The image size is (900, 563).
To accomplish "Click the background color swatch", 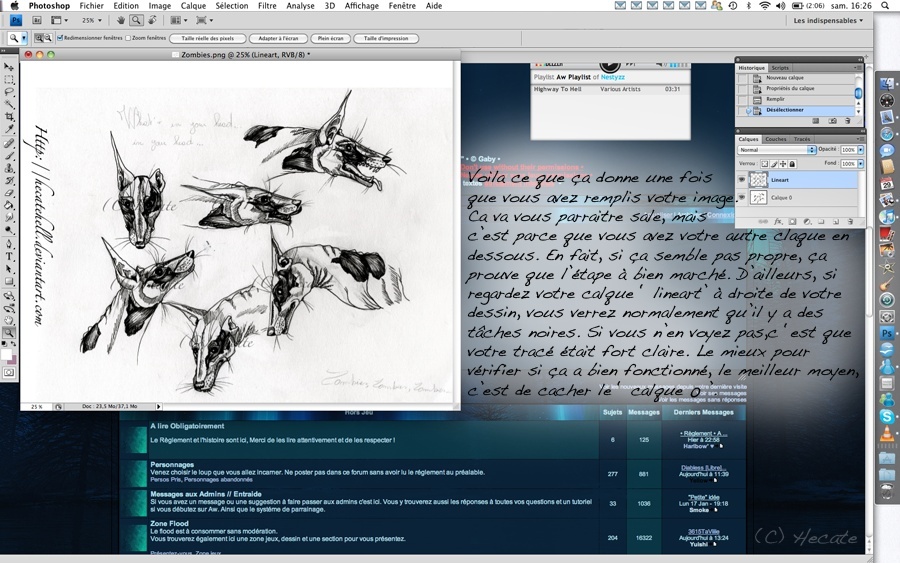I will click(11, 360).
